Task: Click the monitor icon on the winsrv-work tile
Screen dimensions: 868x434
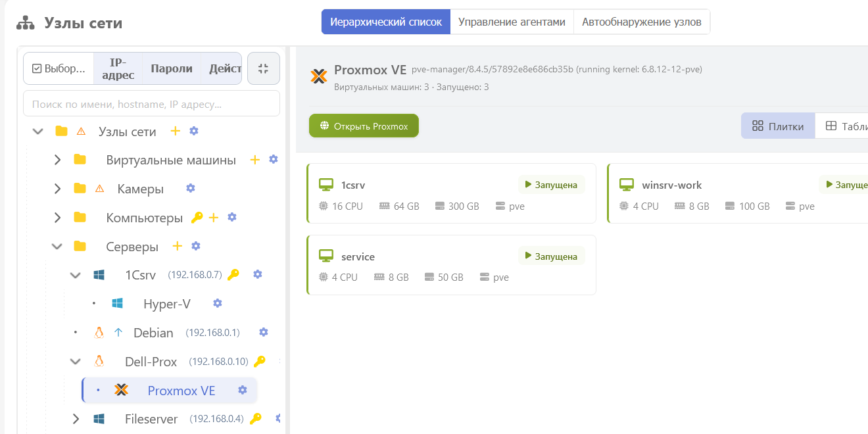Action: (x=627, y=185)
